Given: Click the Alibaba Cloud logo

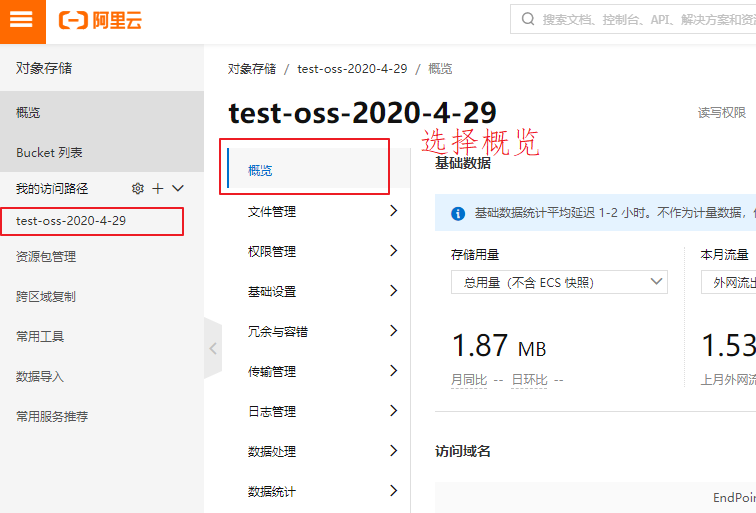Looking at the screenshot, I should pyautogui.click(x=100, y=21).
